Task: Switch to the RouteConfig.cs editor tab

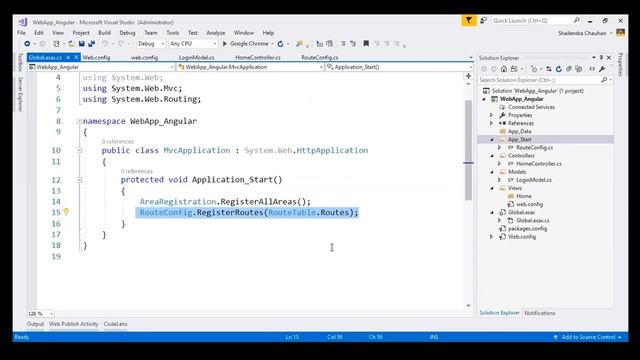Action: tap(320, 58)
